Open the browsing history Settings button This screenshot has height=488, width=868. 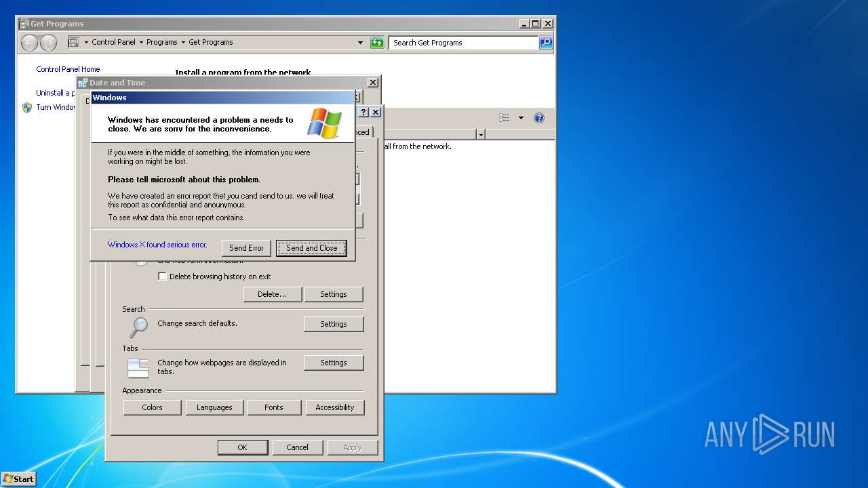click(x=334, y=294)
